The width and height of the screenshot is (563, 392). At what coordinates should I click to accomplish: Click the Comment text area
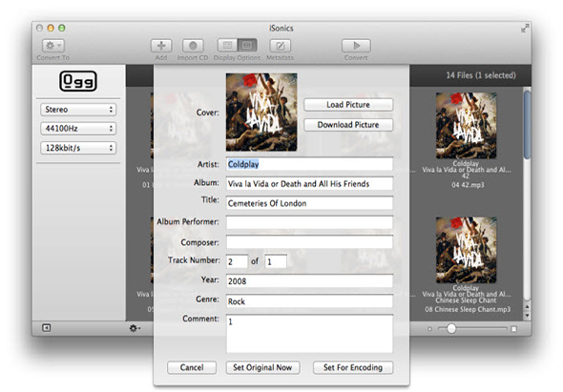coord(309,334)
